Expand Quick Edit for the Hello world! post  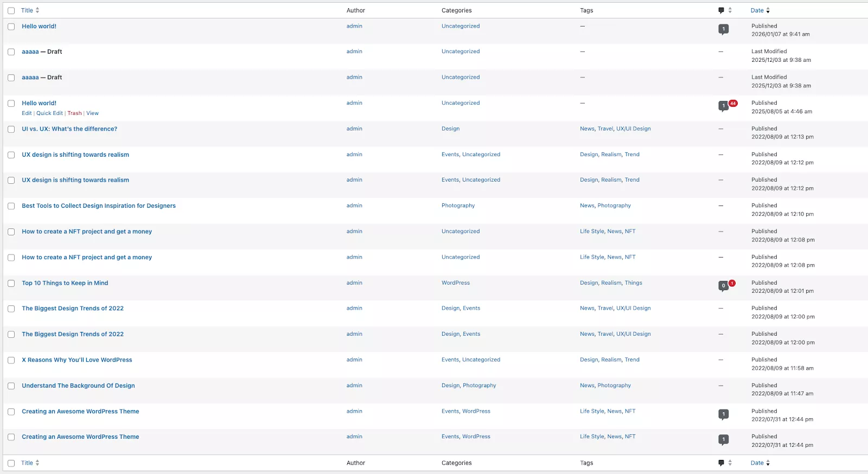[x=49, y=113]
